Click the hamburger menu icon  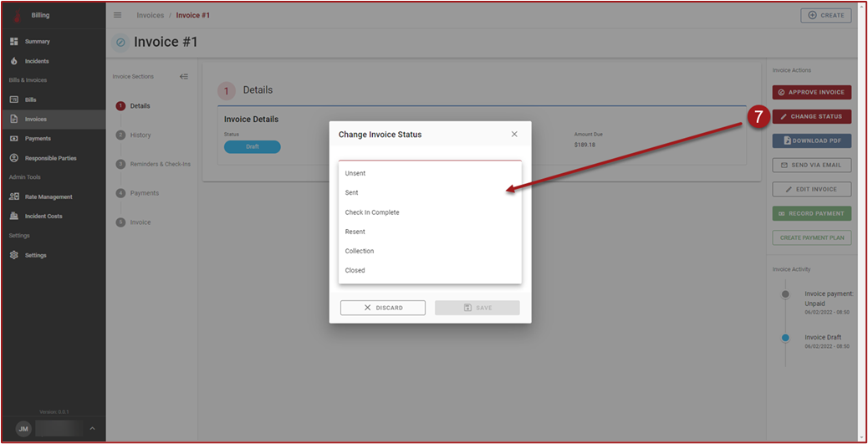point(117,15)
